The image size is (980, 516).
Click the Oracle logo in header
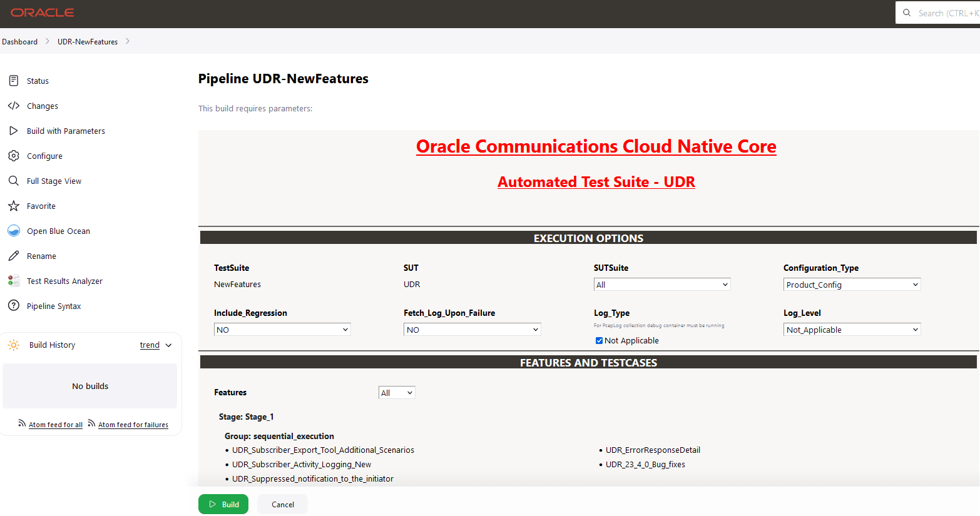[43, 13]
